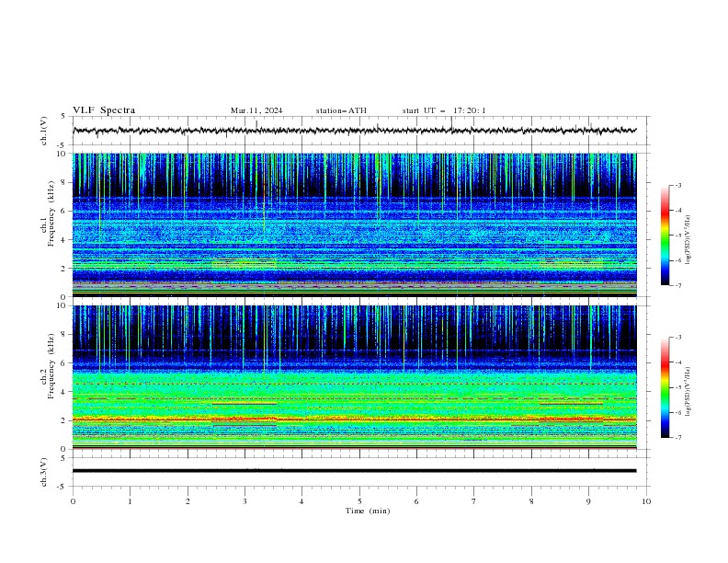Click ch.2 frequency tick label "6"
This screenshot has width=728, height=563.
pos(64,363)
